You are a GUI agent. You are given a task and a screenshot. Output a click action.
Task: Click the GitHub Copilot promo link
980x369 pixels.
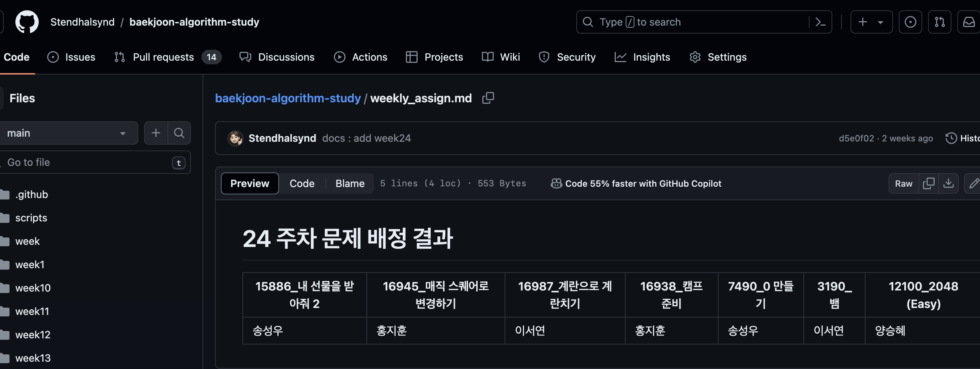636,183
